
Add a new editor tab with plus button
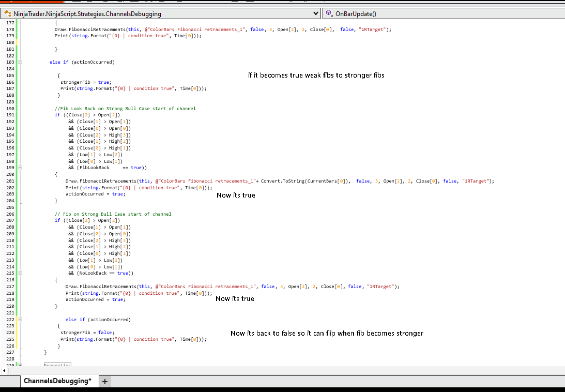click(x=105, y=382)
